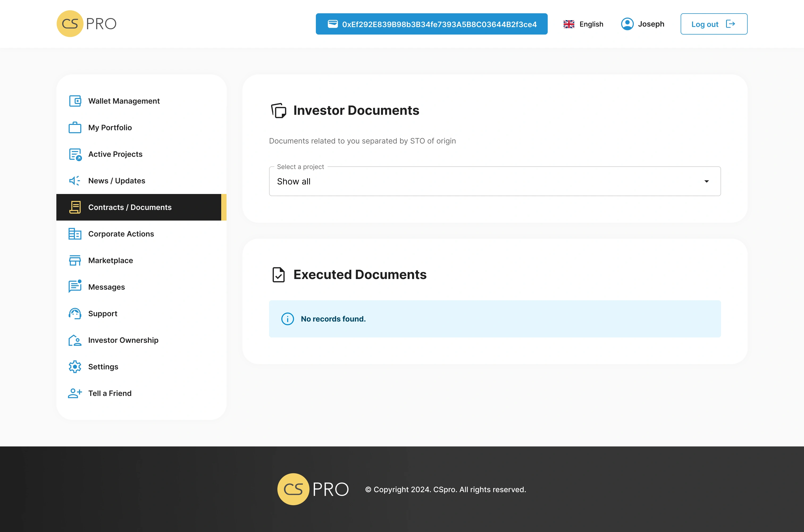Click the Corporate Actions building icon
The image size is (804, 532).
[x=75, y=234]
